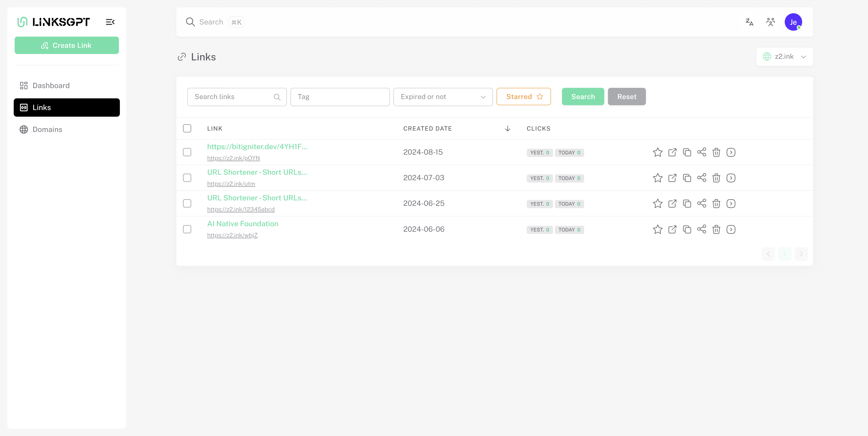Star the bitigniter.dev link row

click(657, 152)
